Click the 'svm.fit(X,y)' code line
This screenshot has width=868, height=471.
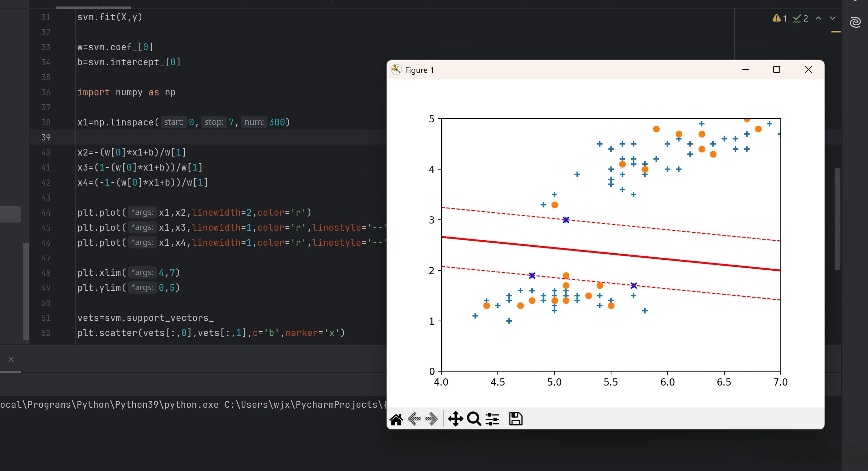pos(109,17)
